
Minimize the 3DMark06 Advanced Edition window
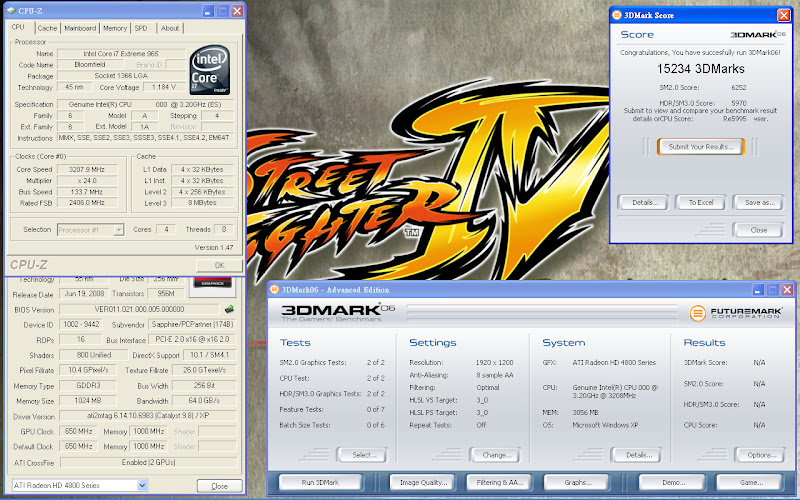coord(758,290)
